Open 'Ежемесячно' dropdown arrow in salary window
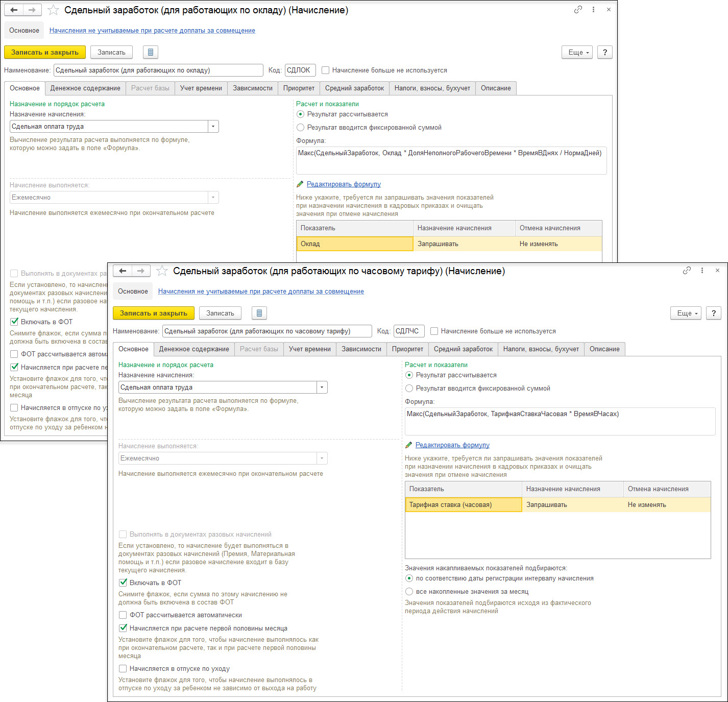 [x=213, y=198]
